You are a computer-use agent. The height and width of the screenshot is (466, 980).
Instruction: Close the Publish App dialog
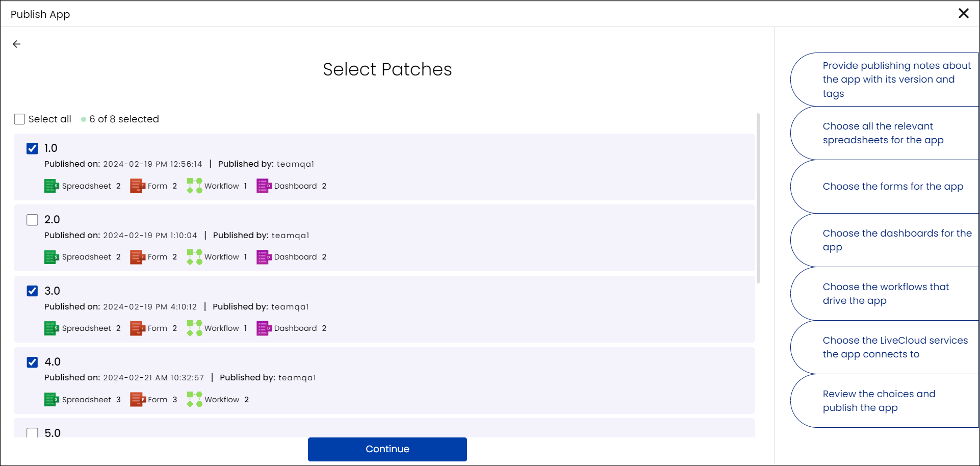[963, 13]
